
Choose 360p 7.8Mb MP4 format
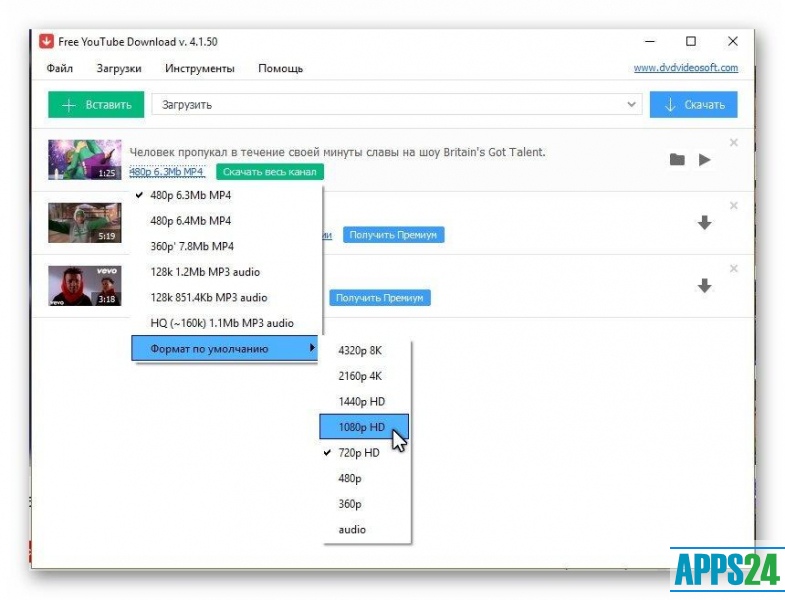(x=226, y=246)
